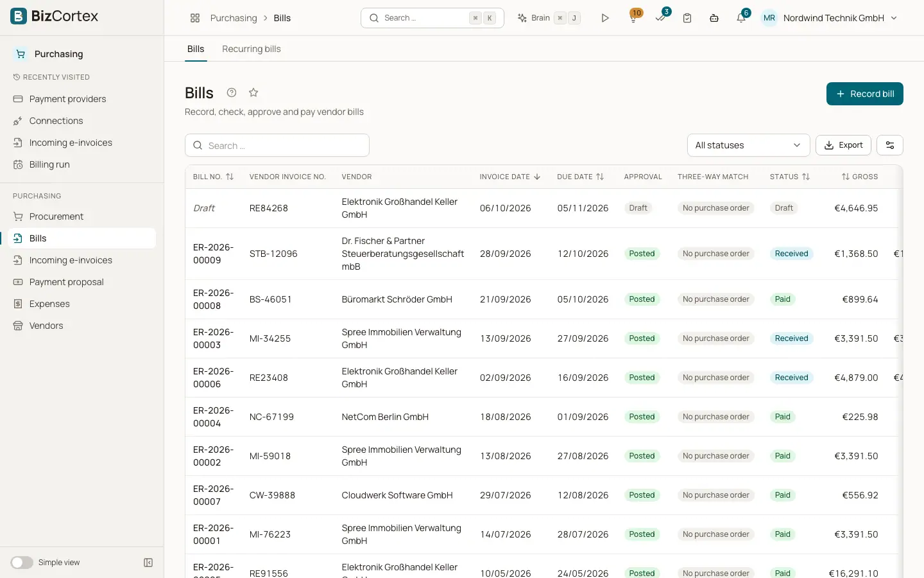The width and height of the screenshot is (924, 578).
Task: Open the robot assistant icon
Action: [x=714, y=18]
